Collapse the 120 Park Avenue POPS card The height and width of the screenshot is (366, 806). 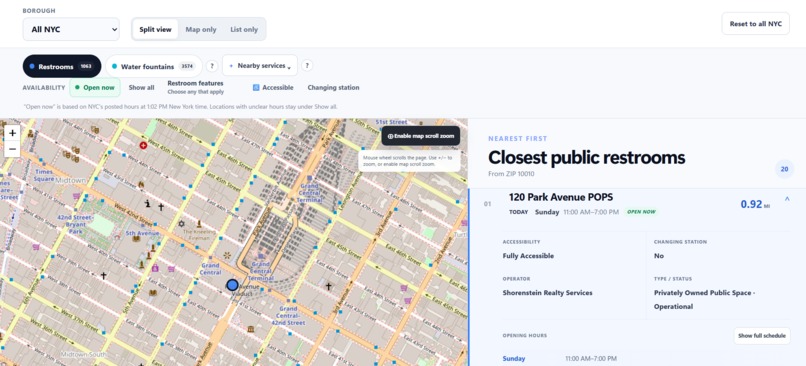(x=787, y=200)
